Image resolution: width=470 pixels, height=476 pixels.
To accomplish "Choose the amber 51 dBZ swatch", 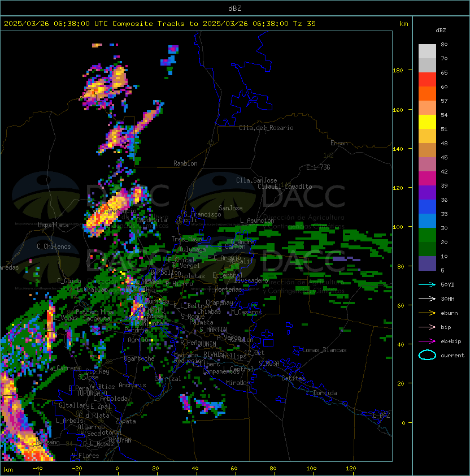I will tap(427, 136).
